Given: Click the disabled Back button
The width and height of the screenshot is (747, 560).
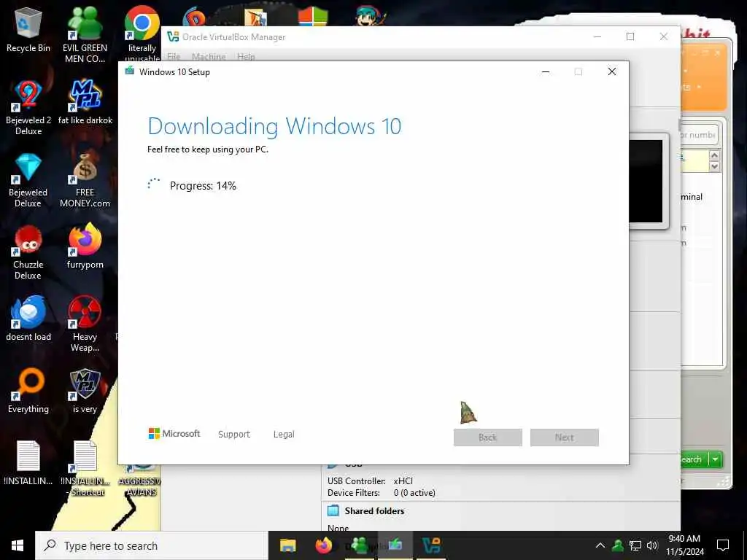Looking at the screenshot, I should [x=488, y=437].
